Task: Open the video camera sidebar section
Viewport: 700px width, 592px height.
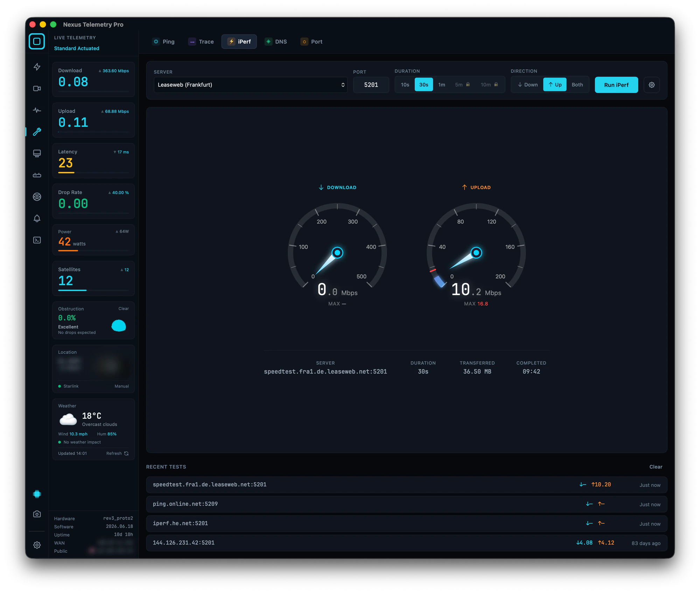Action: (37, 89)
